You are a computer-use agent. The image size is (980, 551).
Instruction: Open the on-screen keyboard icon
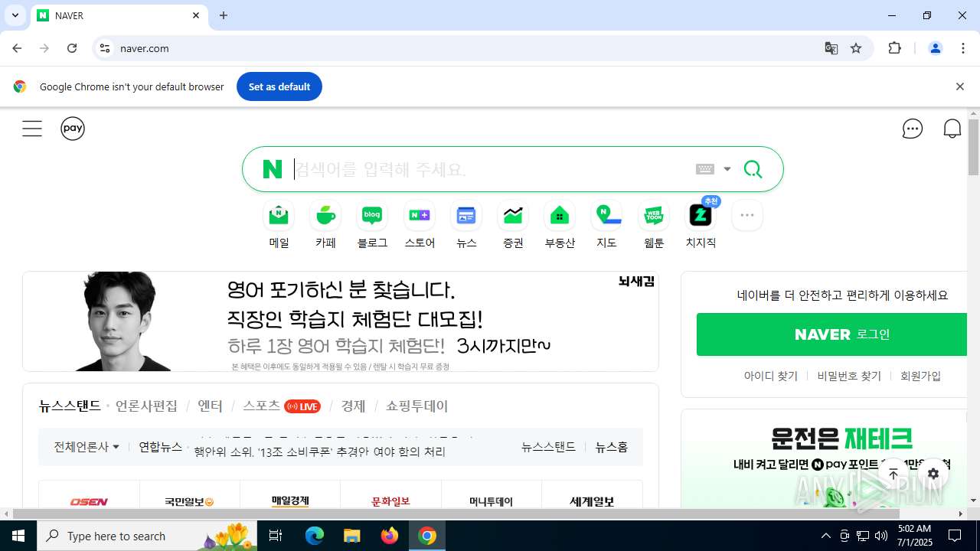pos(705,169)
